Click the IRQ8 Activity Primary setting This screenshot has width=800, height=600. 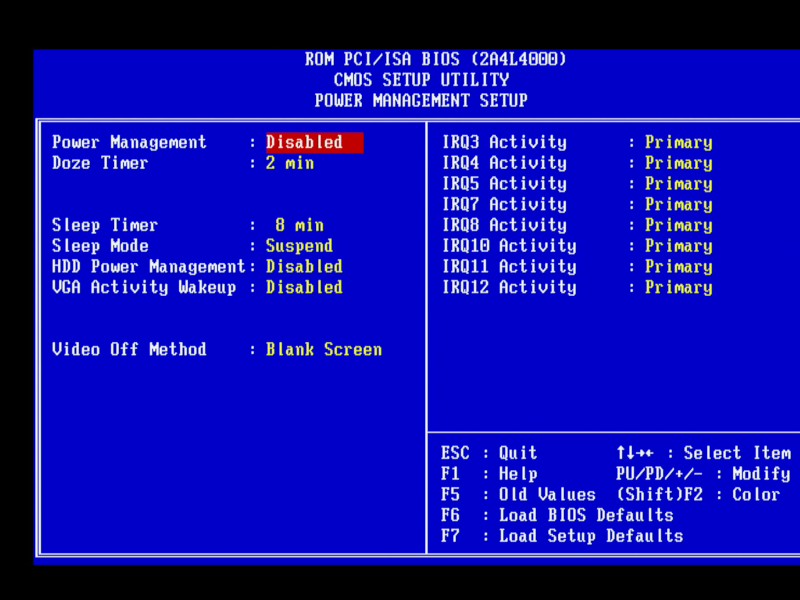pyautogui.click(x=678, y=226)
